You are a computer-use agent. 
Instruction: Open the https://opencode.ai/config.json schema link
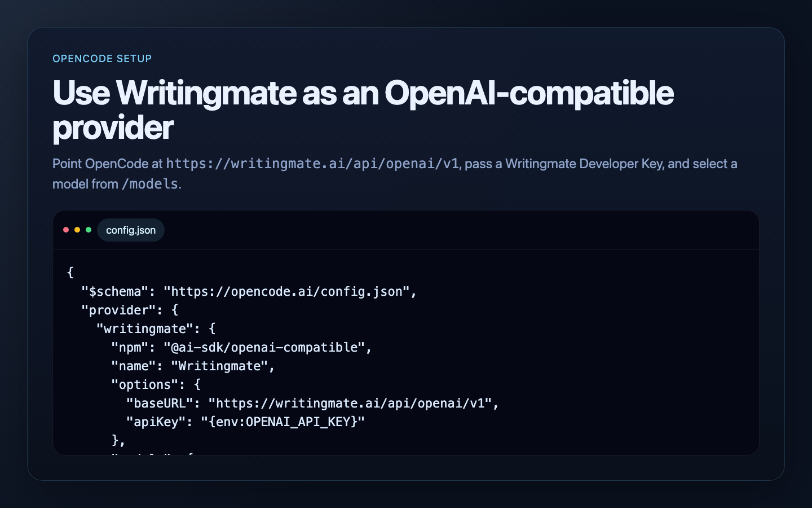[x=289, y=291]
